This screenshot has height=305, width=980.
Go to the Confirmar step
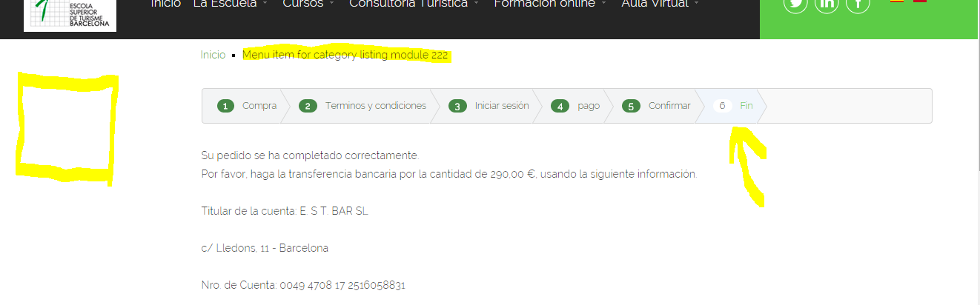pyautogui.click(x=669, y=106)
